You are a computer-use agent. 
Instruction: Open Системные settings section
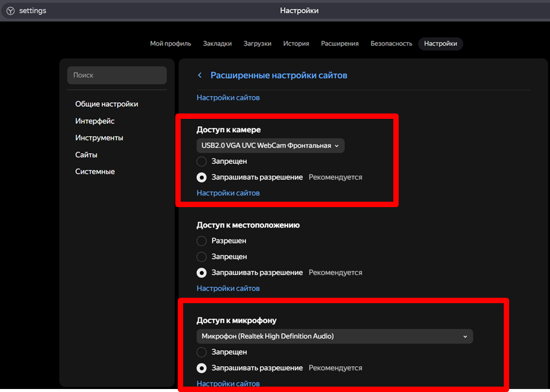click(95, 172)
